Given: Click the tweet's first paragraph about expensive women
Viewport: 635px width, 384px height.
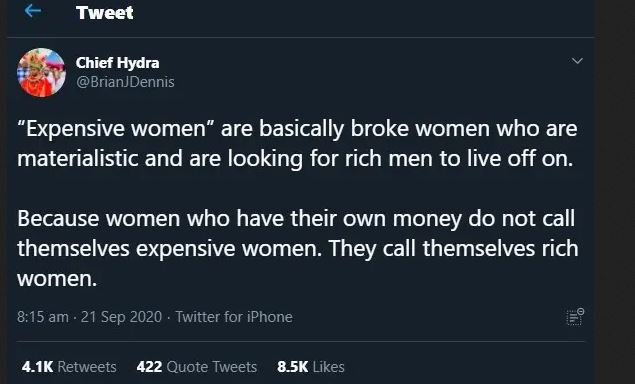Looking at the screenshot, I should (x=297, y=143).
